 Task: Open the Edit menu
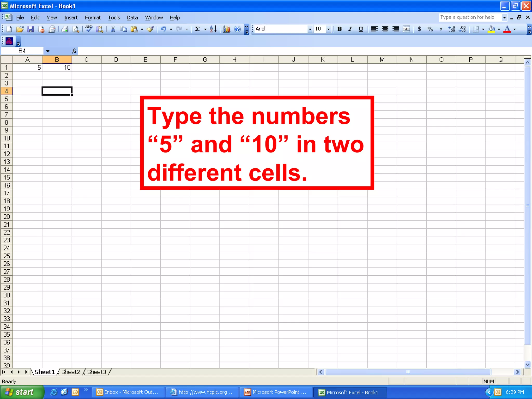click(x=35, y=17)
